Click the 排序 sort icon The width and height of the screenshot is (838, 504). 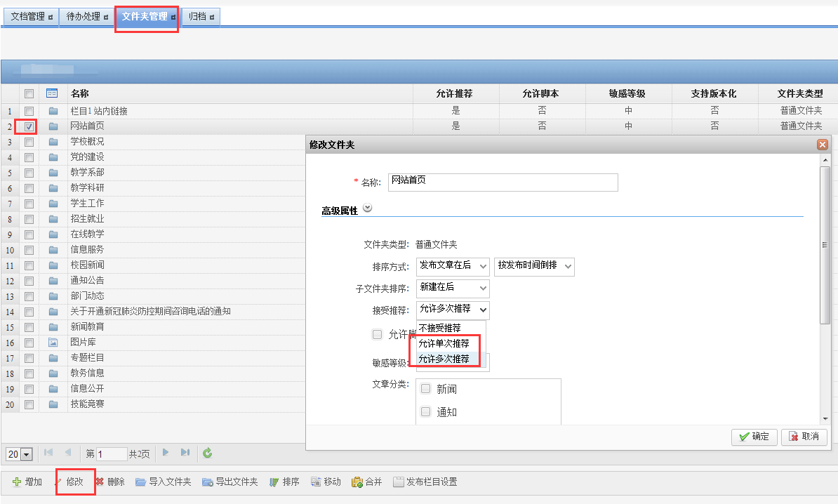tap(274, 482)
